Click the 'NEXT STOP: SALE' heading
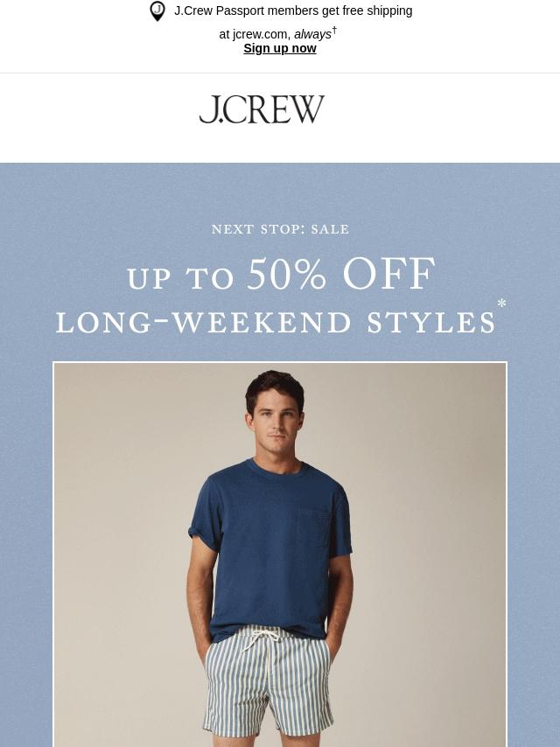The width and height of the screenshot is (560, 747). tap(280, 229)
